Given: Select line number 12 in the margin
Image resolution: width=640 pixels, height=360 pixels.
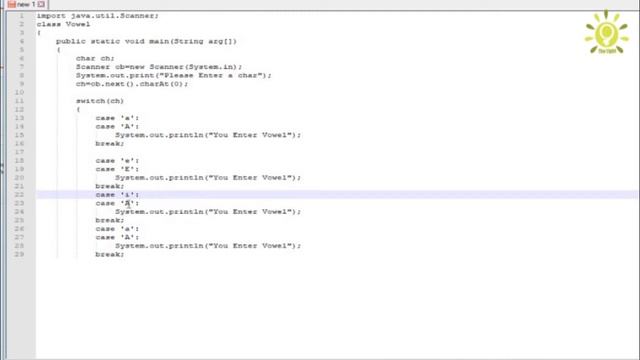Looking at the screenshot, I should [x=19, y=109].
